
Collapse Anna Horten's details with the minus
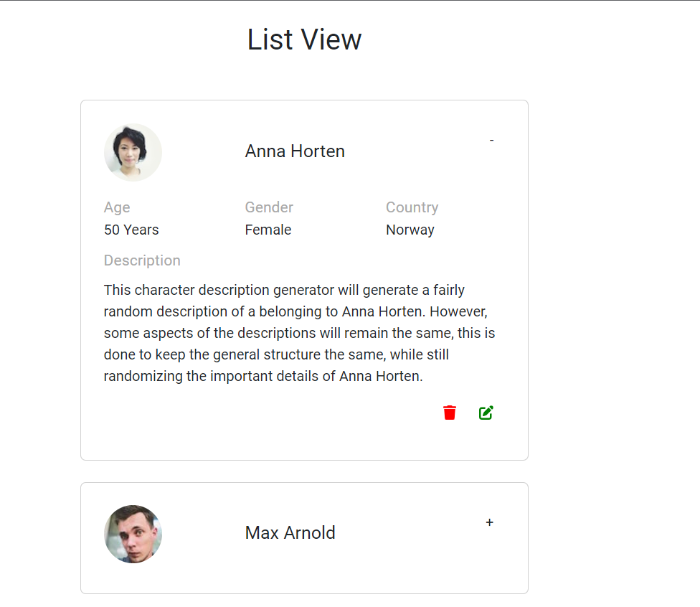coord(491,140)
